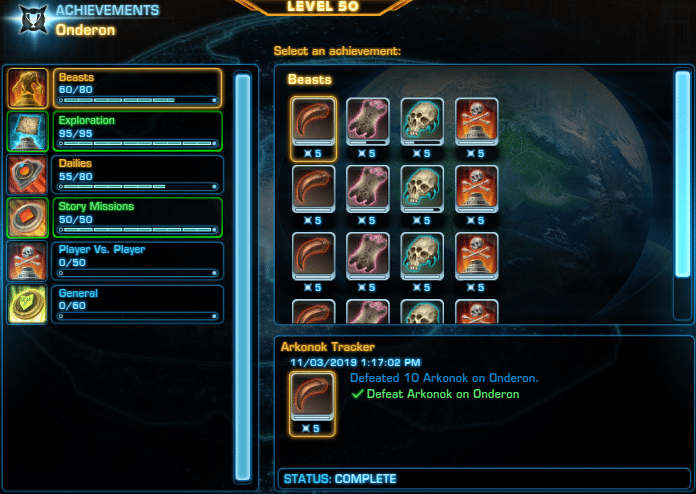Select the Story Missions category icon
This screenshot has height=494, width=696.
(x=27, y=217)
